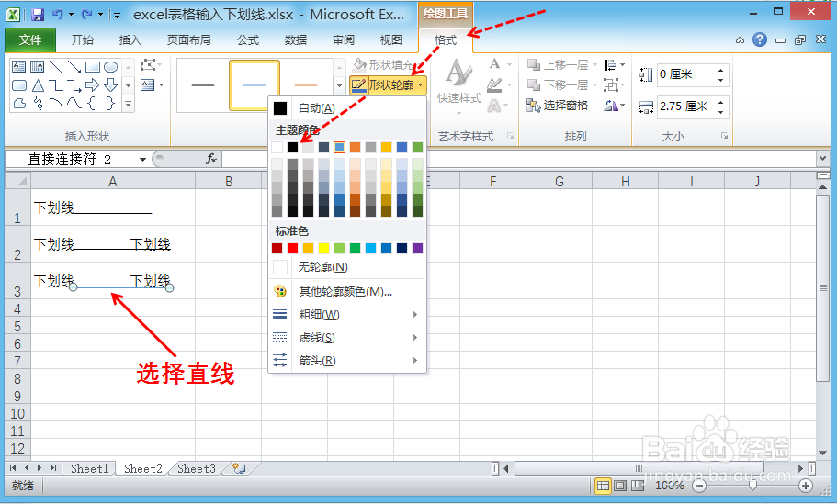Pick the purple standard color swatch
Image resolution: width=837 pixels, height=504 pixels.
pyautogui.click(x=417, y=248)
